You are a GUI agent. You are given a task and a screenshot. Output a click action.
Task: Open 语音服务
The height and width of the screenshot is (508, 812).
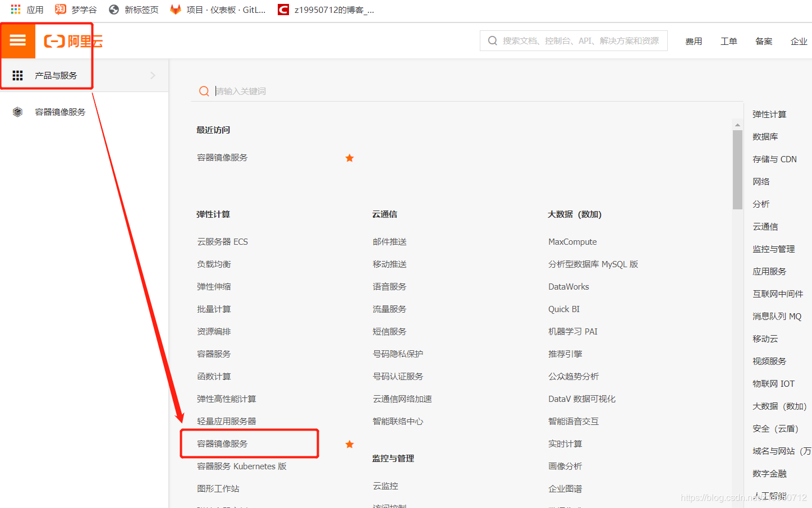coord(389,287)
